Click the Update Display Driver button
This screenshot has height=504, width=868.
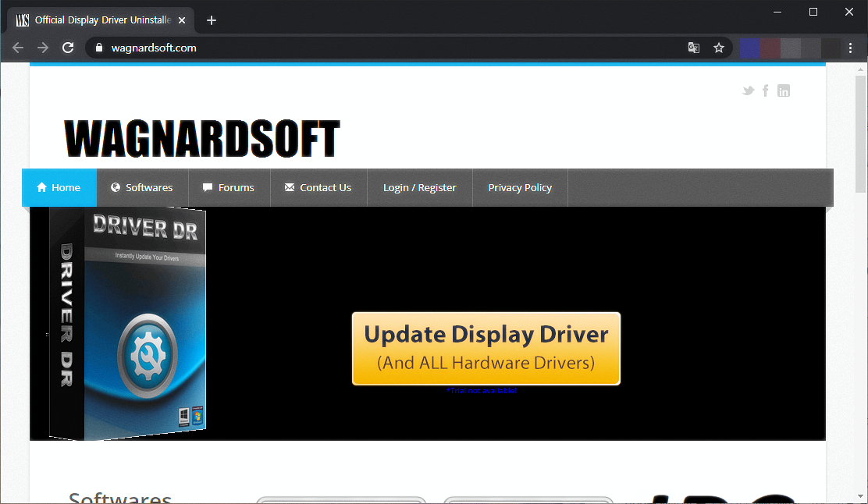(x=486, y=349)
